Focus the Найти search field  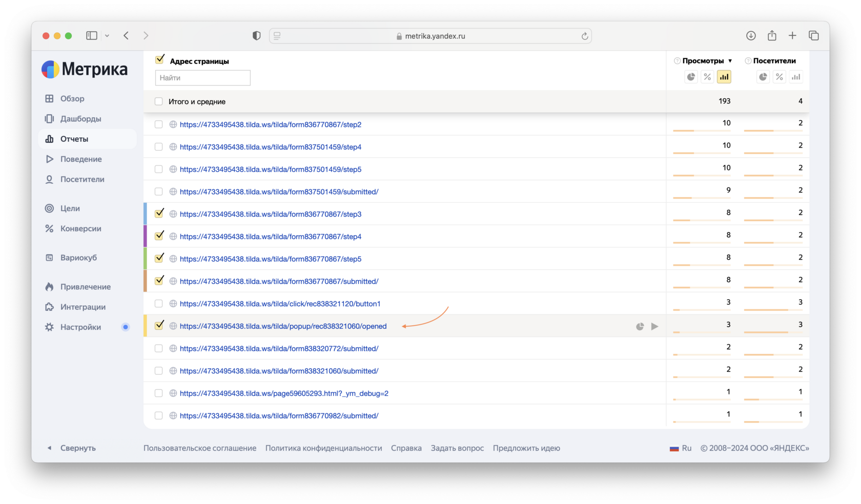pos(202,78)
